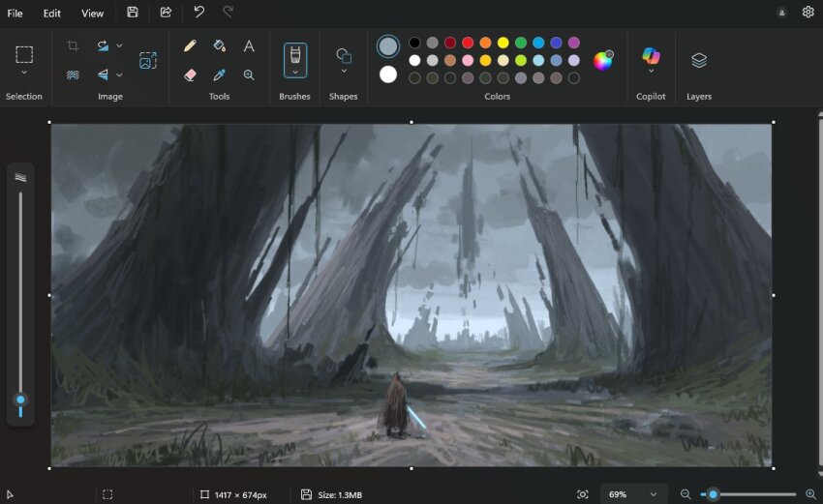Click the Fit to window icon
The width and height of the screenshot is (823, 504).
click(583, 494)
